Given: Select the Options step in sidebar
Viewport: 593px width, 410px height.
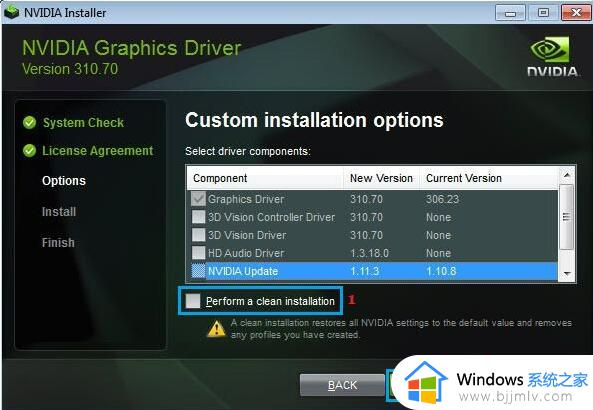Looking at the screenshot, I should coord(64,181).
